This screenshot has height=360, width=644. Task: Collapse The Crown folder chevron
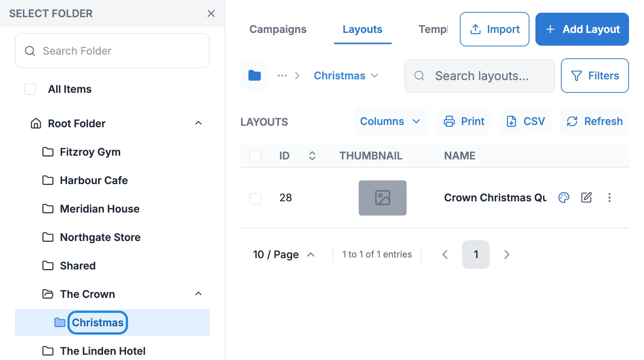point(198,294)
